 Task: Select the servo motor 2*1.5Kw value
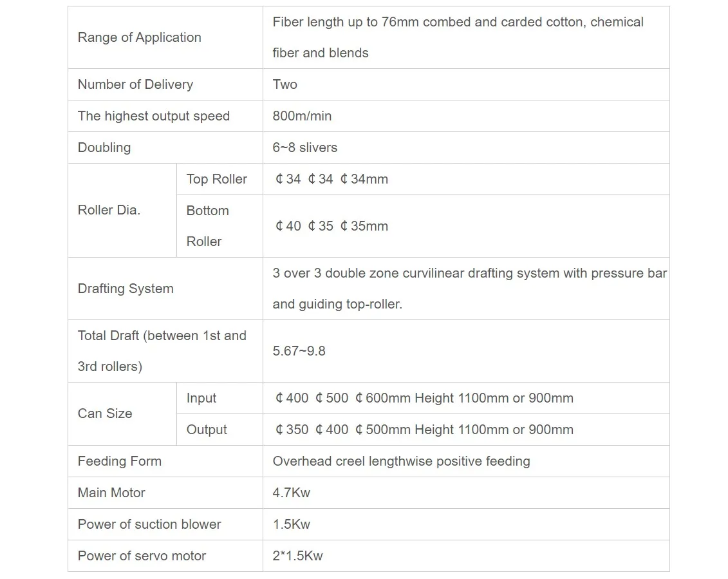point(297,556)
